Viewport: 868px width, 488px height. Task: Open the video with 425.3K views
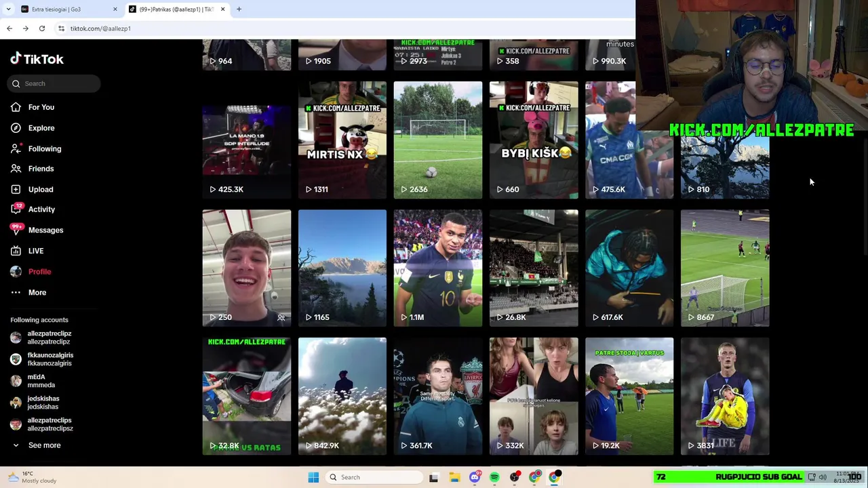[x=247, y=140]
